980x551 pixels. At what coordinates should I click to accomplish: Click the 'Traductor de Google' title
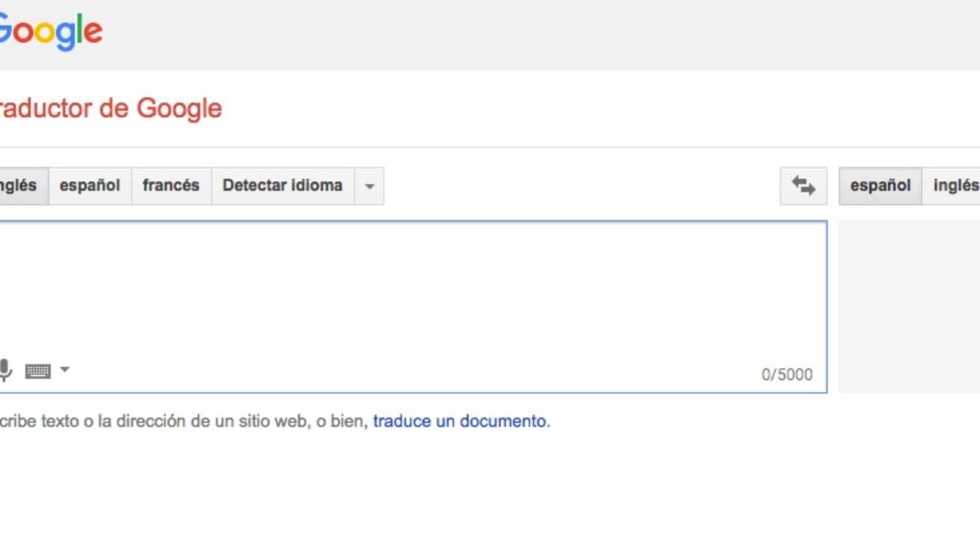111,108
